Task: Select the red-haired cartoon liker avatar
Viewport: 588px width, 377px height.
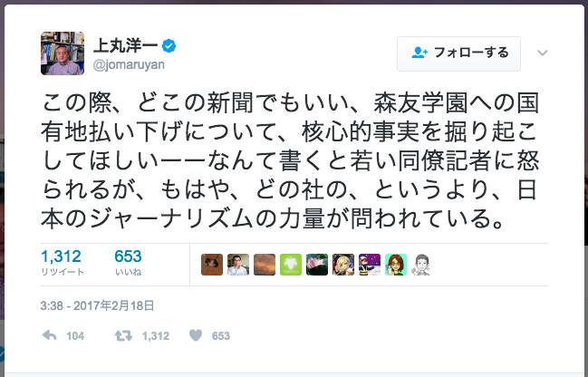Action: pos(395,265)
